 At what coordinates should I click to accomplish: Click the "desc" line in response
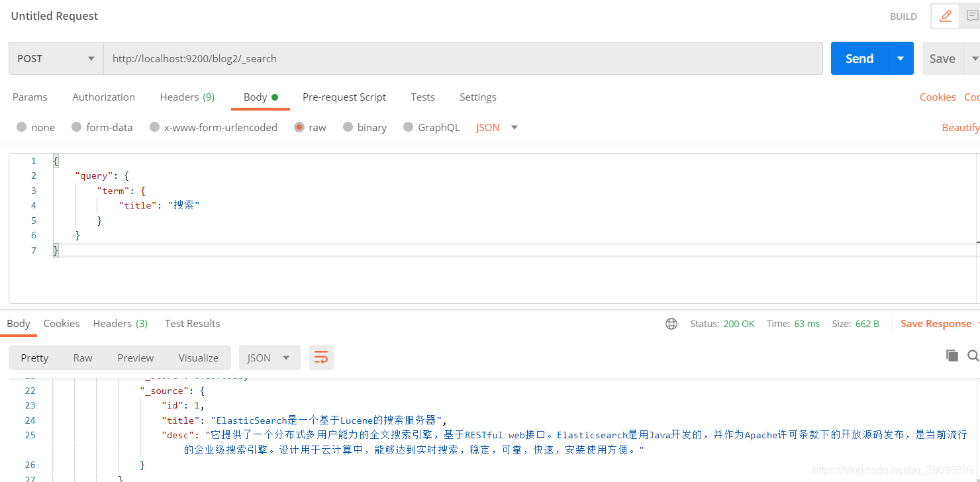564,442
